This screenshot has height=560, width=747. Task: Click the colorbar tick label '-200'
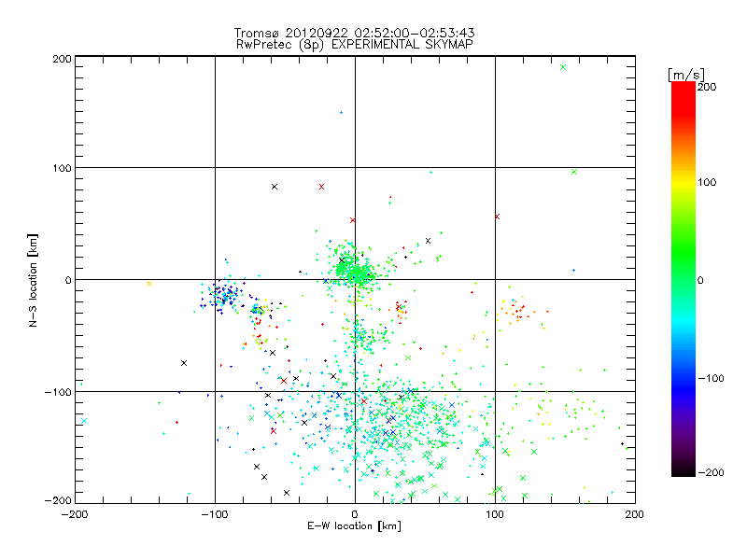tap(712, 472)
